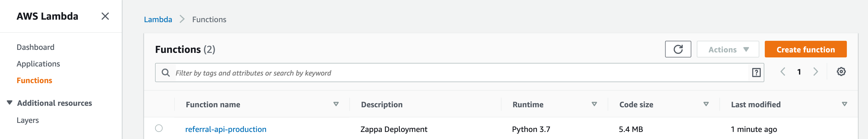
Task: Sort by Last modified column arrow
Action: tap(844, 104)
